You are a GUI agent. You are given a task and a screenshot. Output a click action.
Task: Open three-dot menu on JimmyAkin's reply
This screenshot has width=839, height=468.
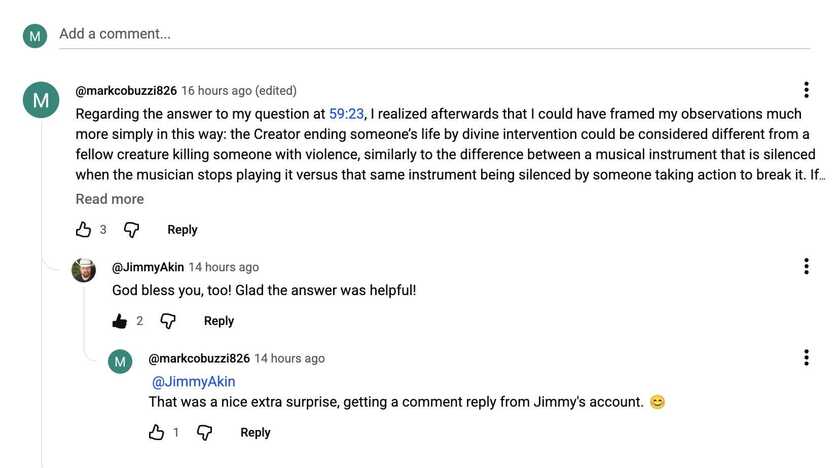click(806, 266)
